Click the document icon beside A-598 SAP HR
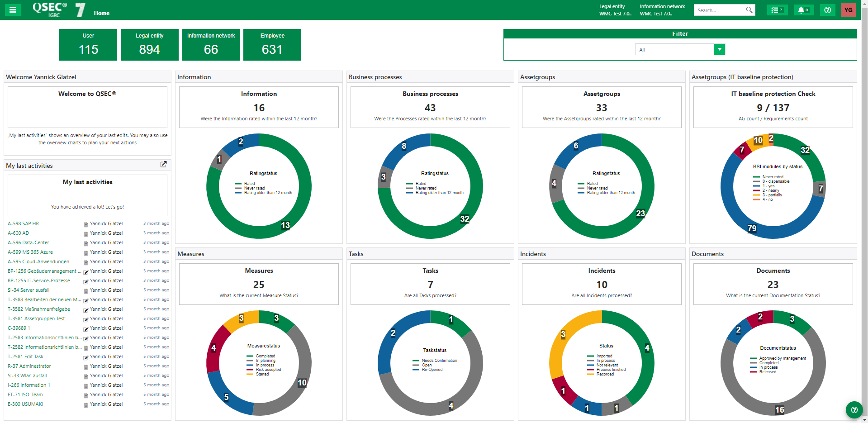 click(x=85, y=224)
